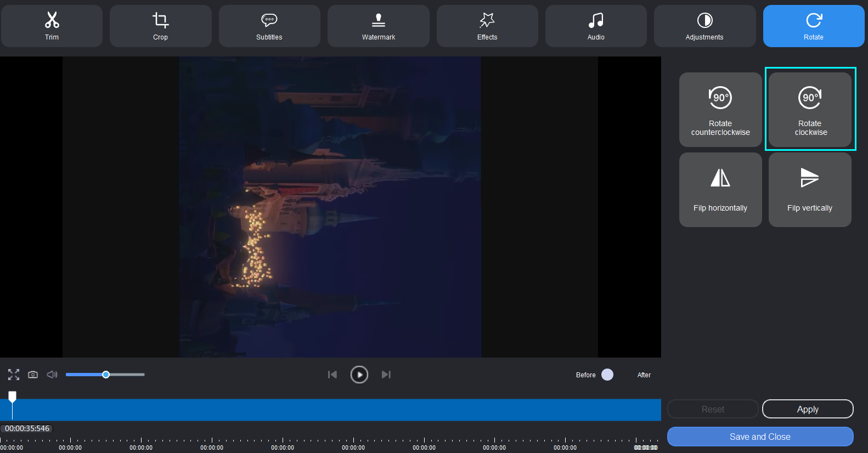Open the Watermark tab
Image resolution: width=868 pixels, height=453 pixels.
pos(379,26)
